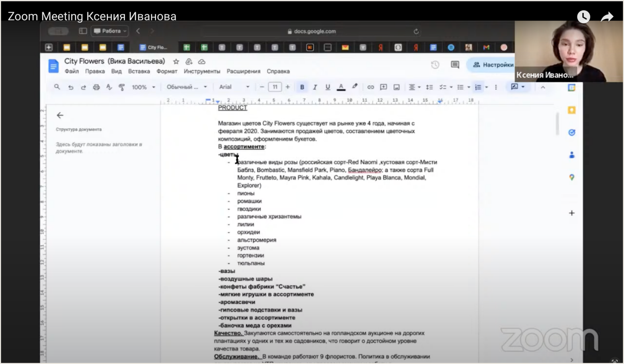Viewport: 624px width, 364px height.
Task: Get add-ons with the side panel plus
Action: (x=572, y=213)
